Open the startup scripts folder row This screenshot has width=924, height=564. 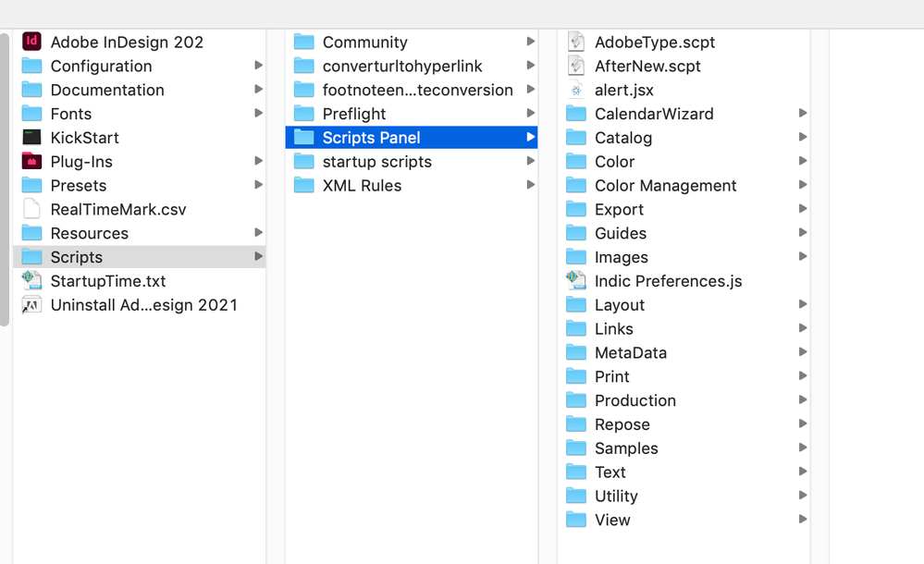[412, 161]
